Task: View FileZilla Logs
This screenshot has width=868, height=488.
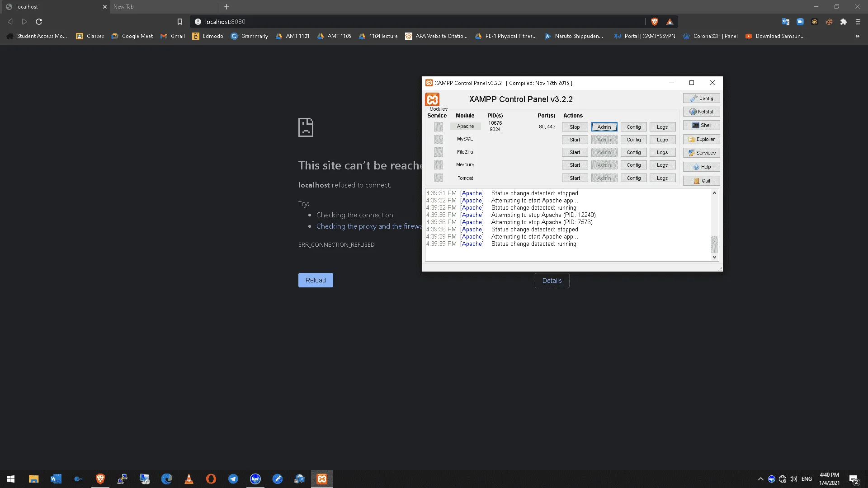Action: [662, 152]
